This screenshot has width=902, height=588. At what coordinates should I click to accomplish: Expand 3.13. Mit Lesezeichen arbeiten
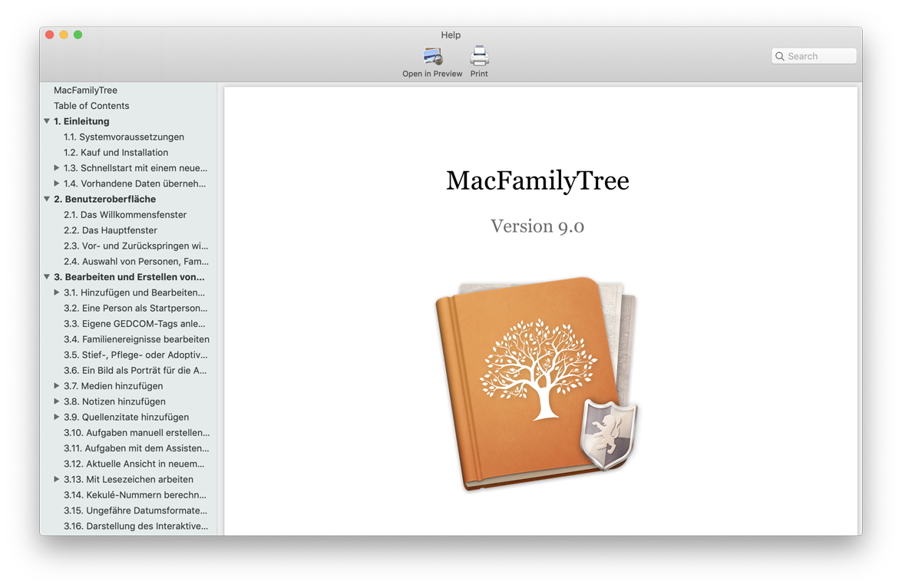point(56,479)
